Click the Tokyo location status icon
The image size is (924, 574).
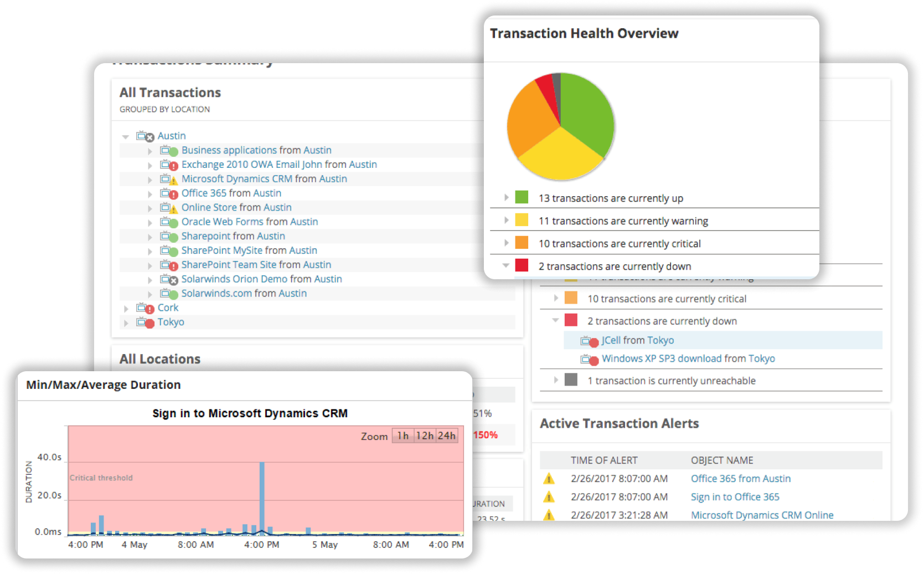point(145,322)
